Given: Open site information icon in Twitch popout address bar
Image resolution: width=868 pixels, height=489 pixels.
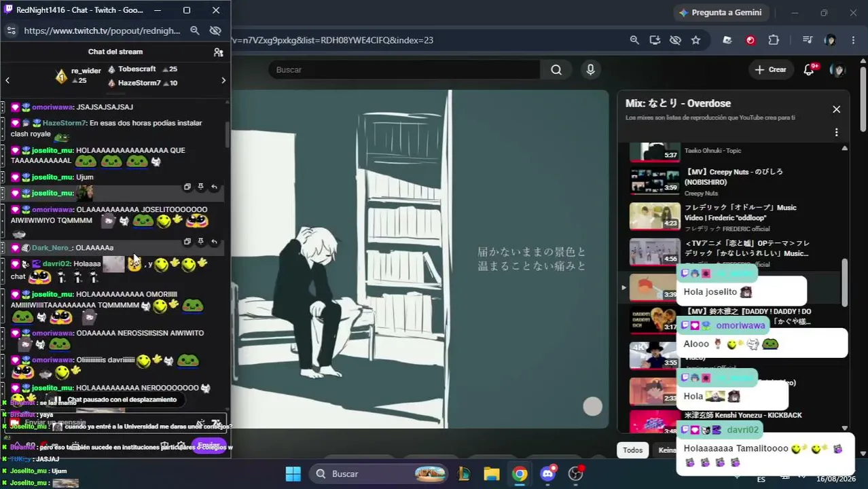Looking at the screenshot, I should click(11, 31).
